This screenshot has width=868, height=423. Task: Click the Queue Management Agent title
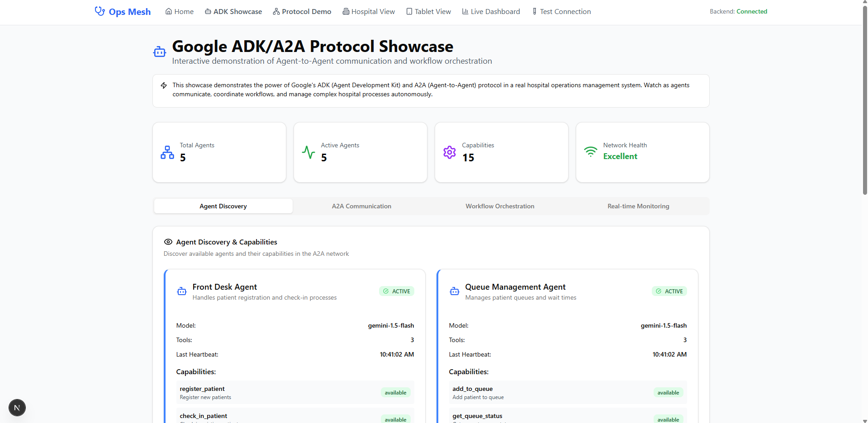(x=515, y=287)
